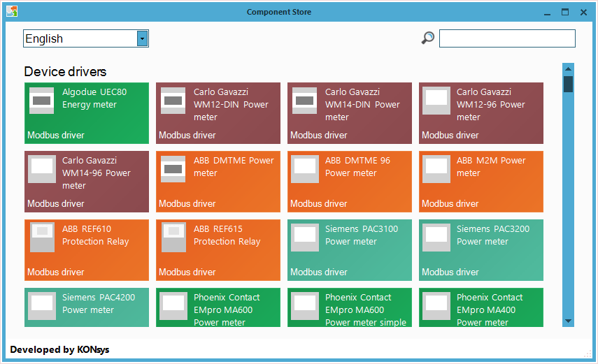Click the EMpro MA400 device icon
The height and width of the screenshot is (364, 598).
click(436, 307)
